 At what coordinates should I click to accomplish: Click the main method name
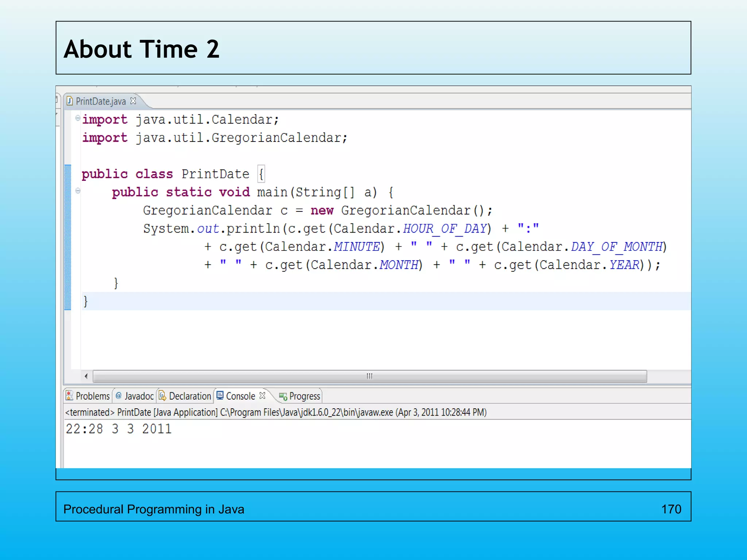(272, 192)
